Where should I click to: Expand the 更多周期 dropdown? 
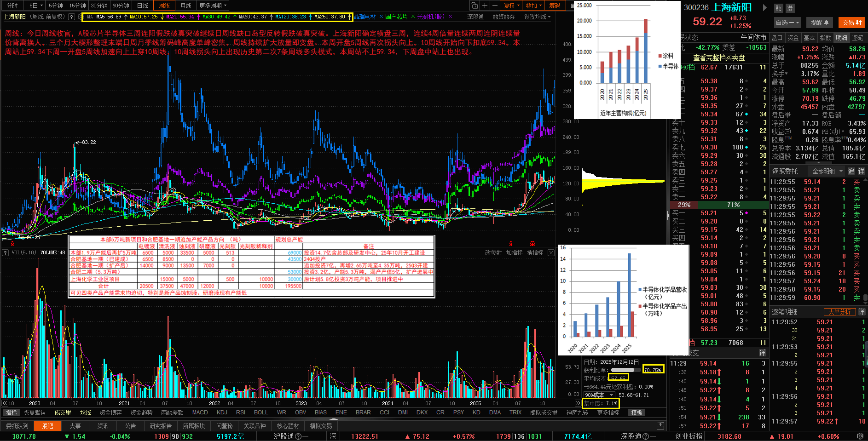pos(213,6)
